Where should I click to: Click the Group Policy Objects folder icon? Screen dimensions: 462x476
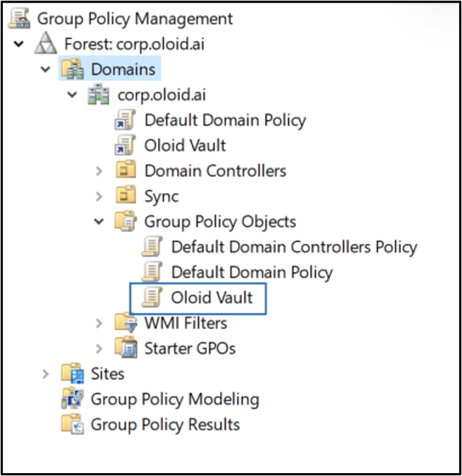[126, 221]
